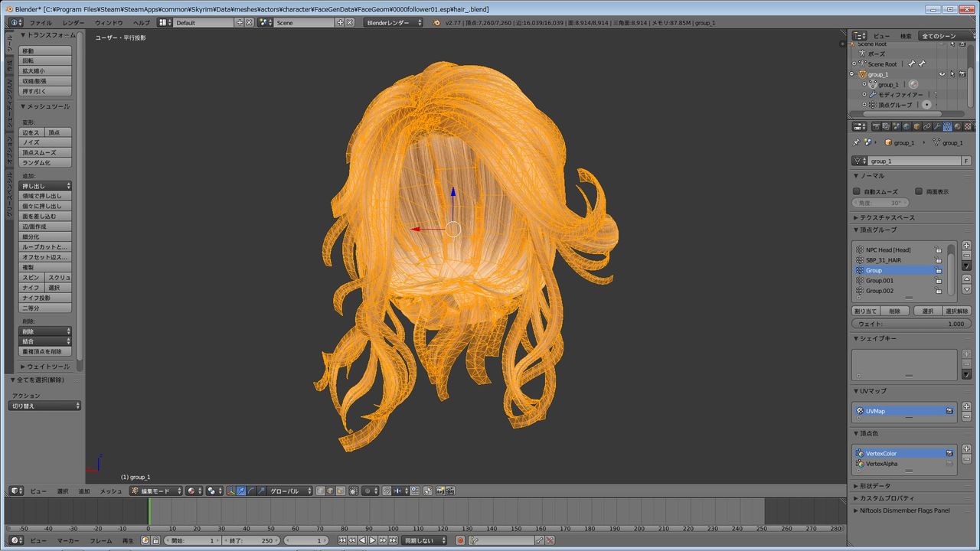Click the timeline record button icon
The width and height of the screenshot is (980, 551).
pyautogui.click(x=461, y=540)
